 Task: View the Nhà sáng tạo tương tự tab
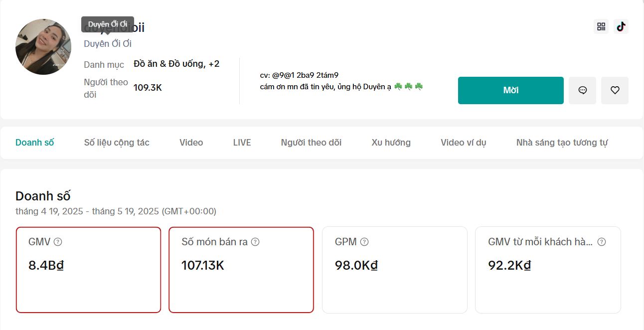click(562, 143)
